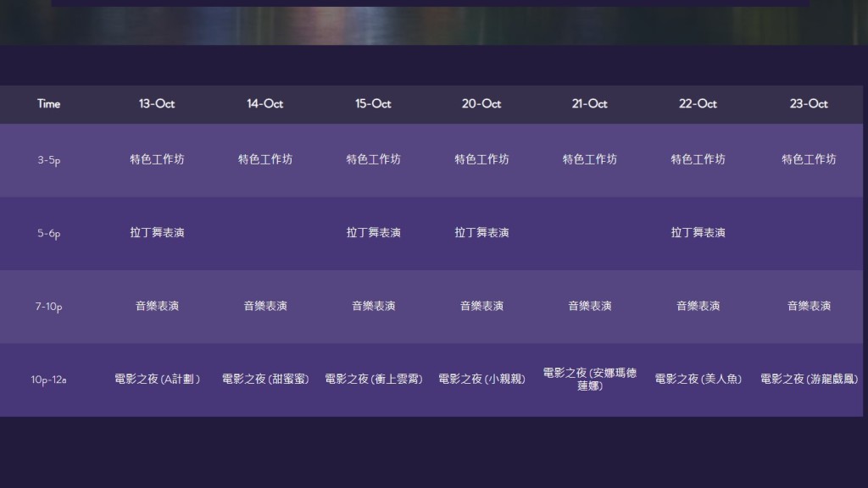Click the 5-6p time slot label
The height and width of the screenshot is (488, 868).
48,234
